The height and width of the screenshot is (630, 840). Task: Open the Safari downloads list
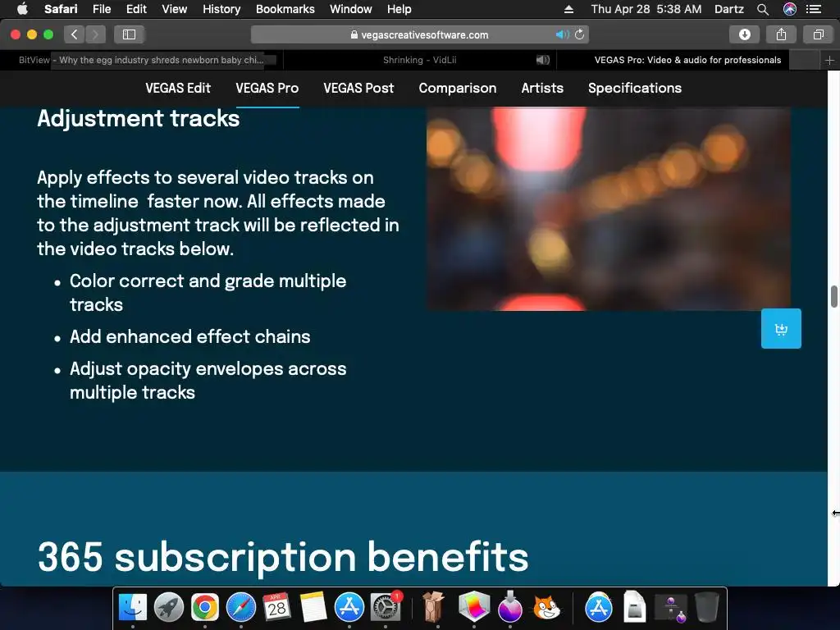(x=744, y=34)
